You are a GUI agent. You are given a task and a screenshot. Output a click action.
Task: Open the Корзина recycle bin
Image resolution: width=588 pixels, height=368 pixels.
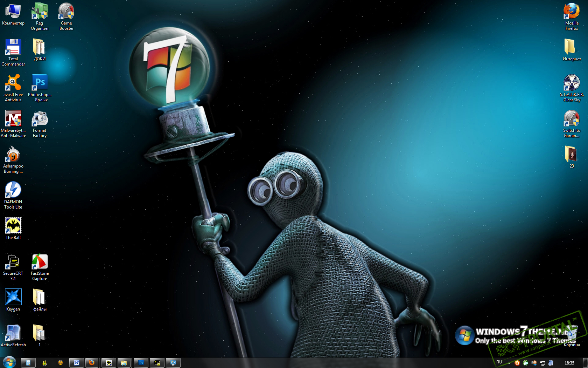572,336
